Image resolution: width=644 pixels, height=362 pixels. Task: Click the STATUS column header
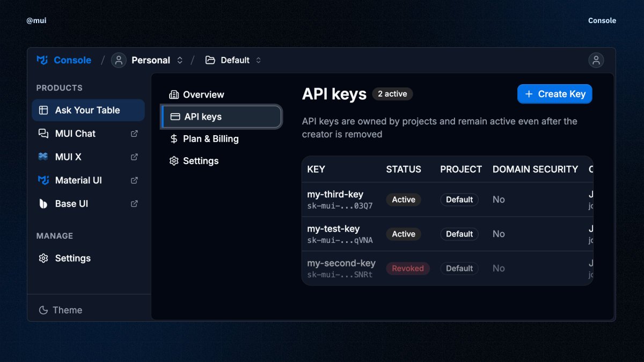coord(404,169)
